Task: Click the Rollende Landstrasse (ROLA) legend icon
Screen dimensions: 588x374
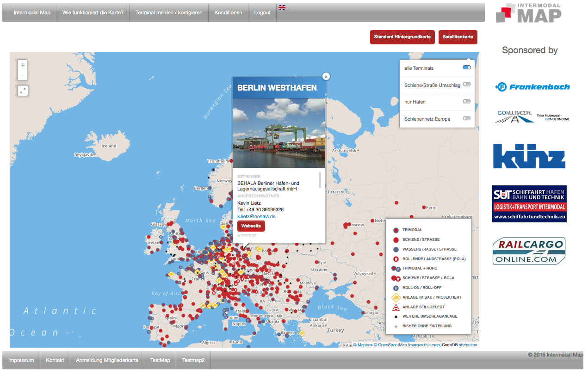Action: (396, 259)
